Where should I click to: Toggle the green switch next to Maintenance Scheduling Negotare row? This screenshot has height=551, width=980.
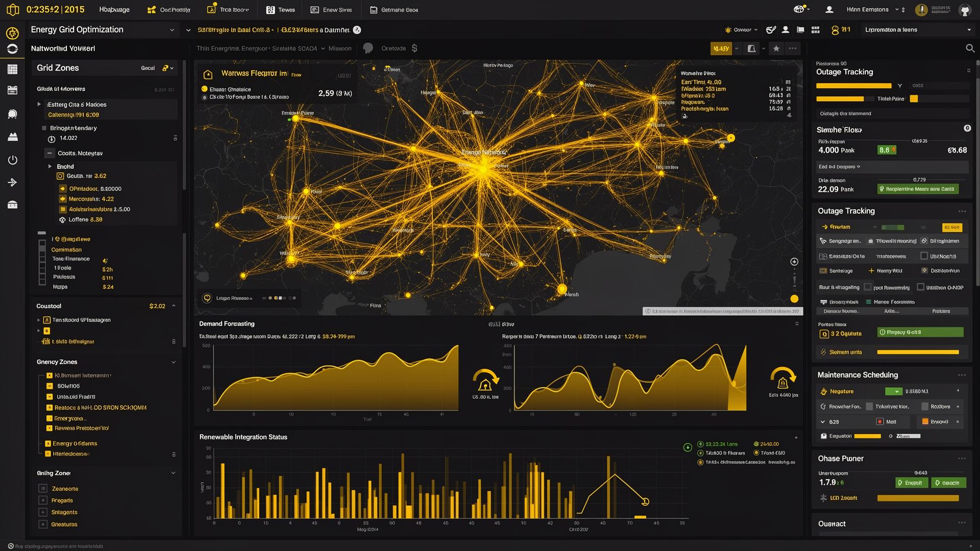893,391
